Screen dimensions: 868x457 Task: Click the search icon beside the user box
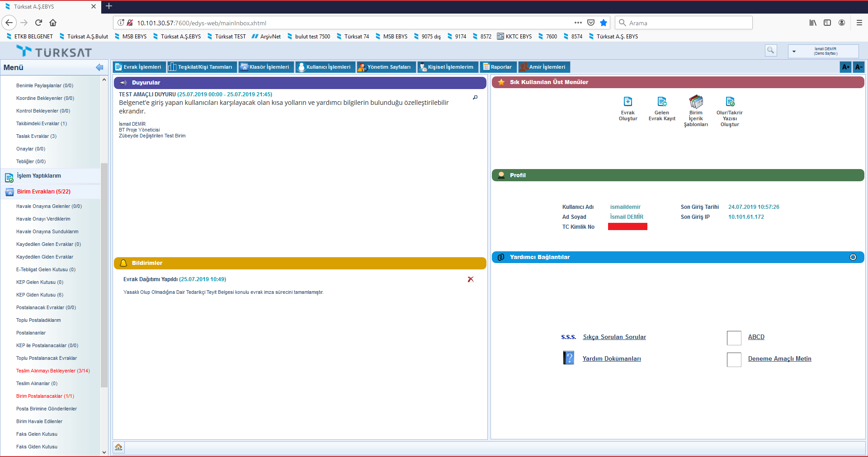click(770, 50)
